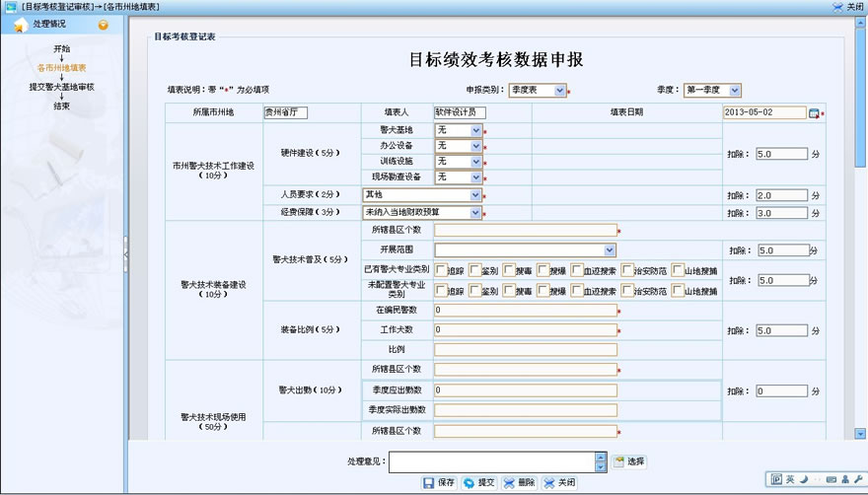Click the 扣除 field showing 2.0
The height and width of the screenshot is (495, 868).
781,195
